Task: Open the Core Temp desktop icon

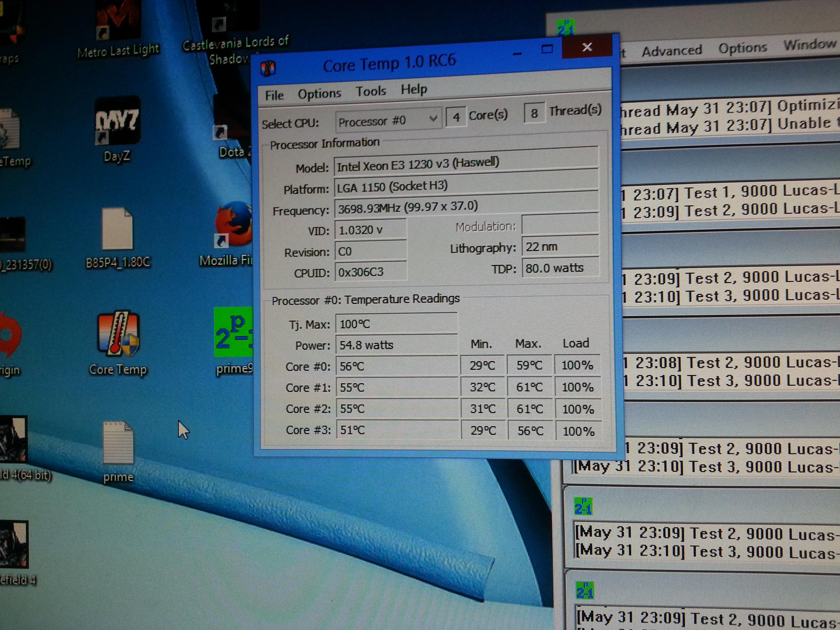Action: point(118,334)
